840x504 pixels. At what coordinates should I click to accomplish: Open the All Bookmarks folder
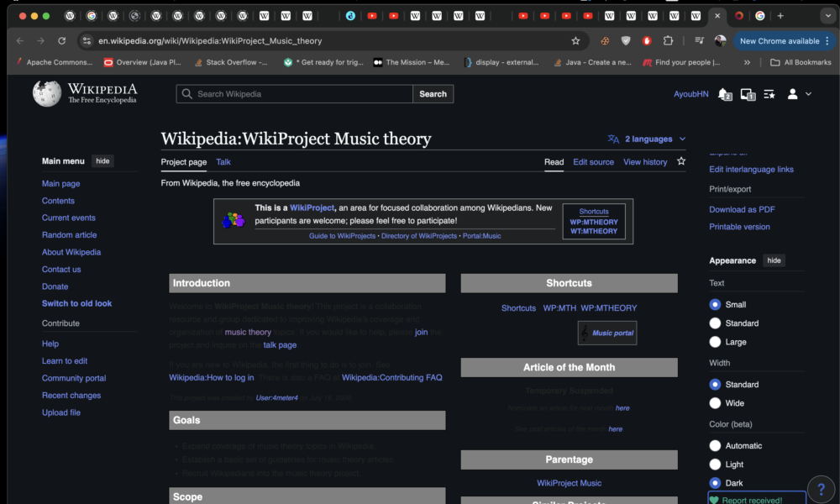tap(801, 62)
